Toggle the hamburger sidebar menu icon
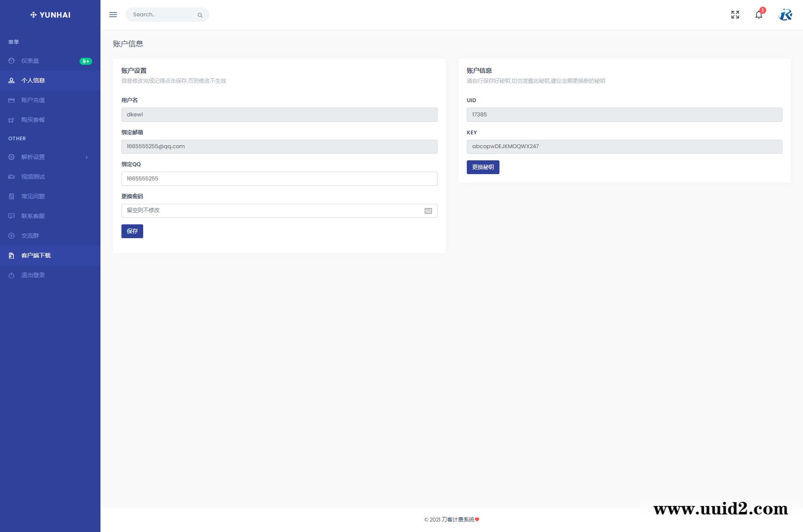The image size is (803, 532). tap(113, 15)
